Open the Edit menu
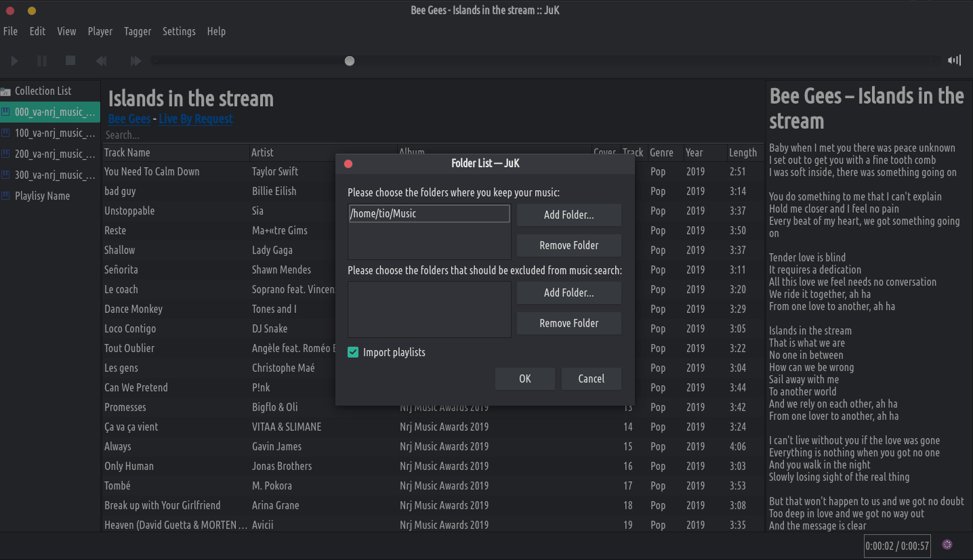 coord(37,31)
